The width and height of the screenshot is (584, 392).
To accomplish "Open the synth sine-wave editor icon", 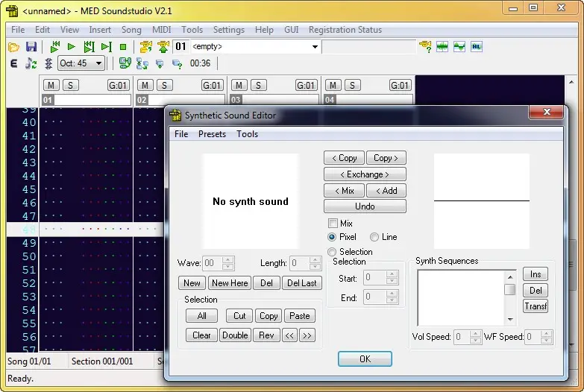I will (459, 47).
